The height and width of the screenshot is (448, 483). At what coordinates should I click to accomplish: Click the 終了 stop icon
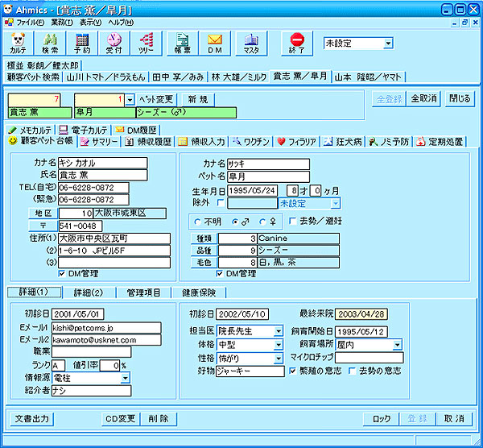297,42
